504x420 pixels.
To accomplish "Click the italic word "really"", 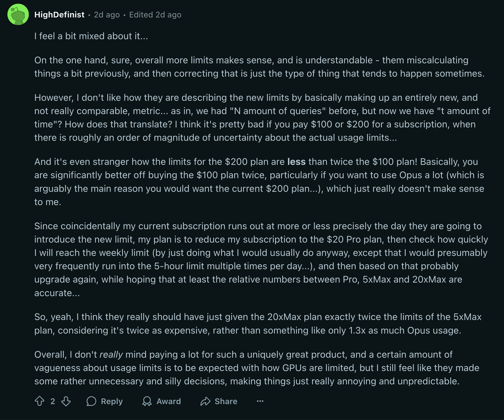I will tap(111, 354).
